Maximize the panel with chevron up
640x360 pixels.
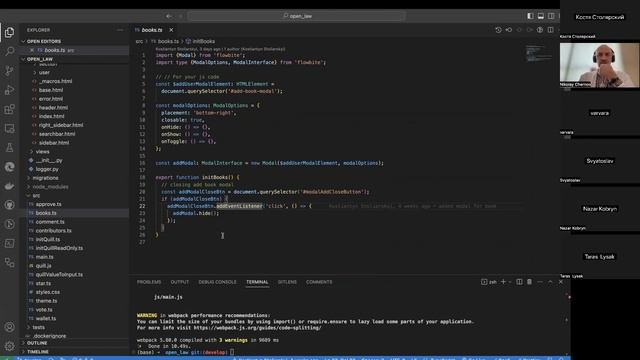click(550, 282)
